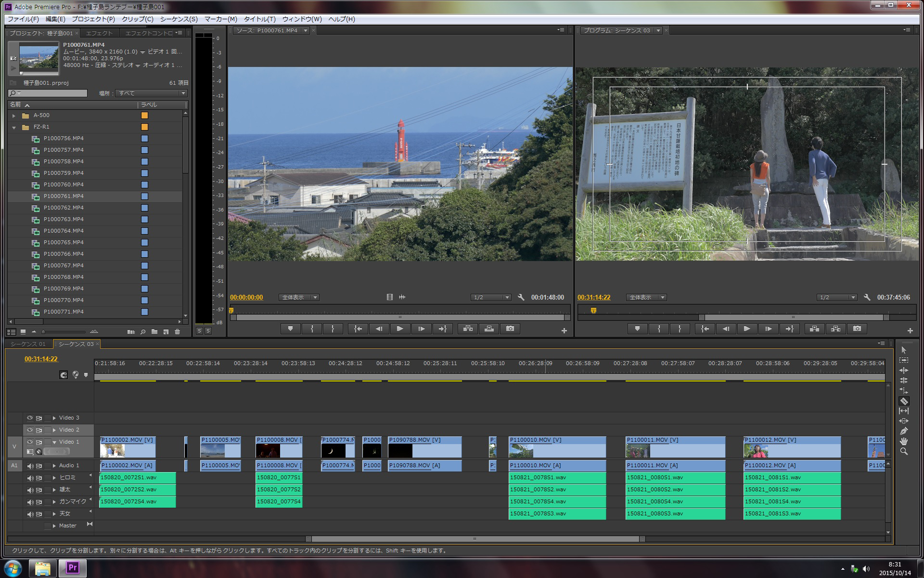
Task: Select the Pen tool
Action: click(904, 431)
